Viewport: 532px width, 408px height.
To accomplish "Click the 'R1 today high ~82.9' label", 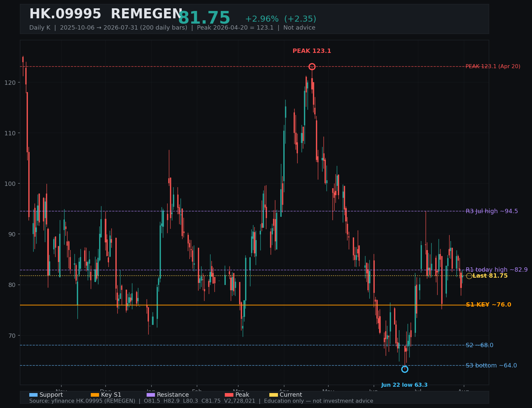I will tap(496, 270).
